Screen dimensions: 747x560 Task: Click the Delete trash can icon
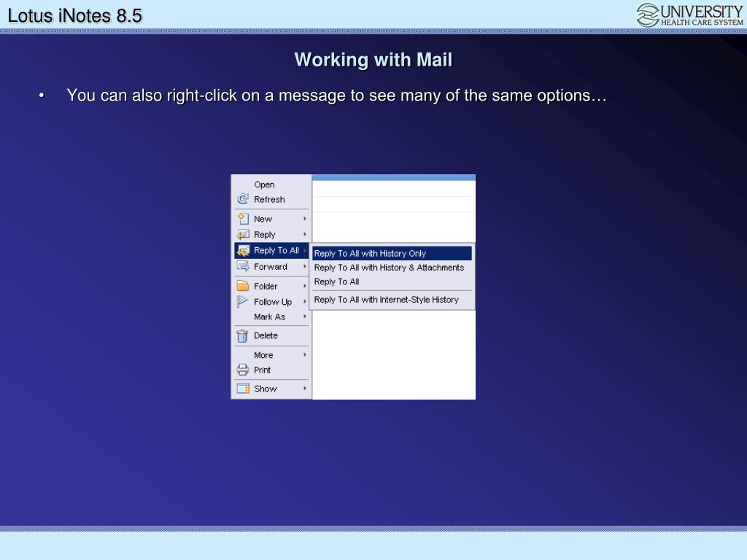[x=242, y=335]
